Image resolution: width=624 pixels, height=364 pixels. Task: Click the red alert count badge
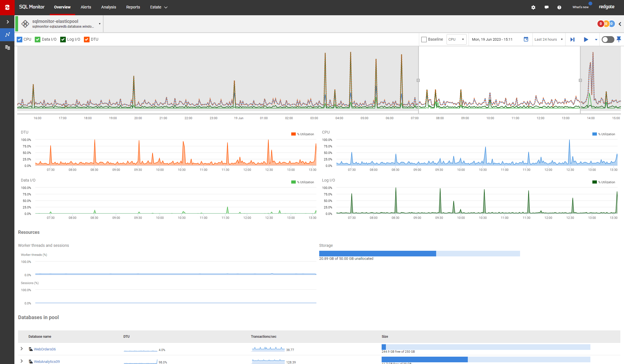[601, 24]
